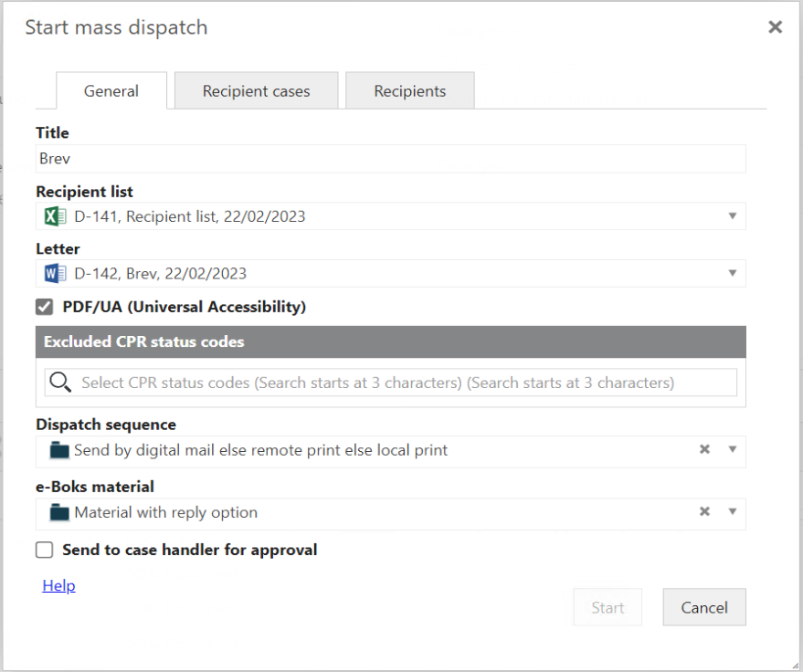
Task: Click the Word icon in Letter field
Action: click(55, 273)
